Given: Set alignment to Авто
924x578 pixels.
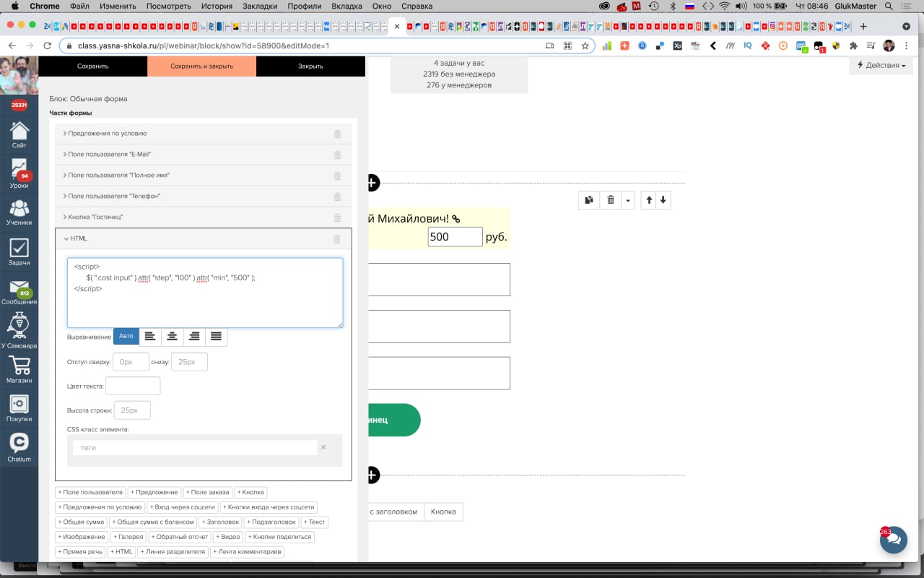Looking at the screenshot, I should click(126, 336).
